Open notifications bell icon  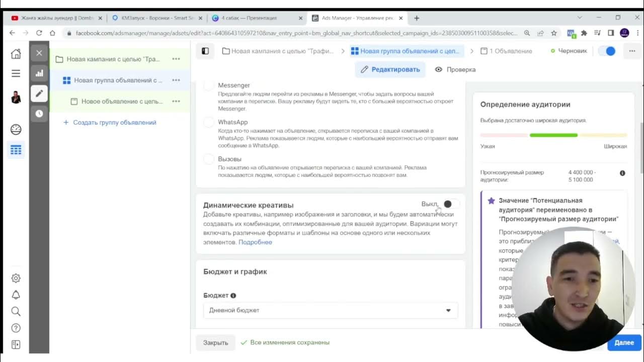point(16,295)
